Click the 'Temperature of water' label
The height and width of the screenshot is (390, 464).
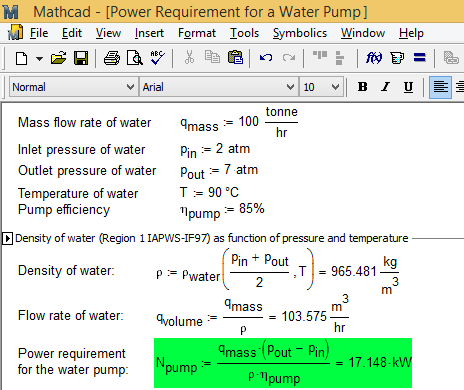click(x=78, y=193)
